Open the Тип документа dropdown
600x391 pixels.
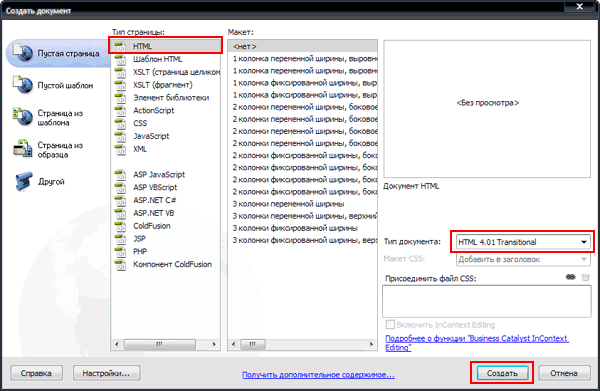(x=523, y=242)
